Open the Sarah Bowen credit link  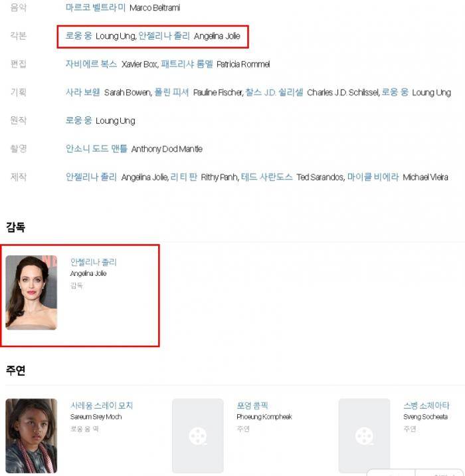(x=82, y=92)
